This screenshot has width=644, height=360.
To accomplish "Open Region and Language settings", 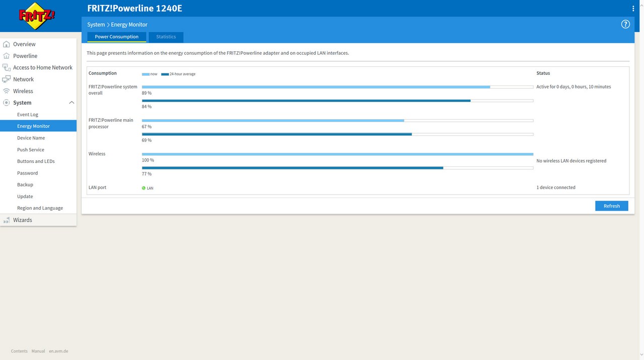I will pyautogui.click(x=40, y=208).
